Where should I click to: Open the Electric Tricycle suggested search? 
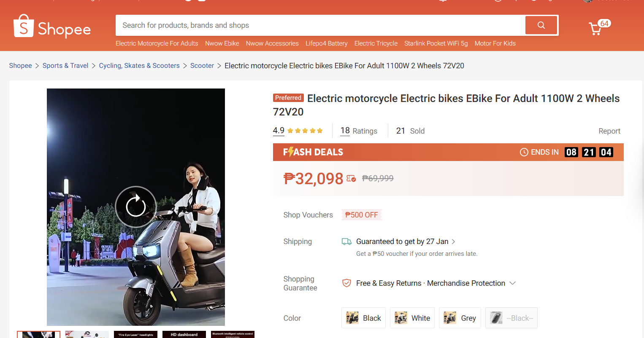tap(376, 43)
